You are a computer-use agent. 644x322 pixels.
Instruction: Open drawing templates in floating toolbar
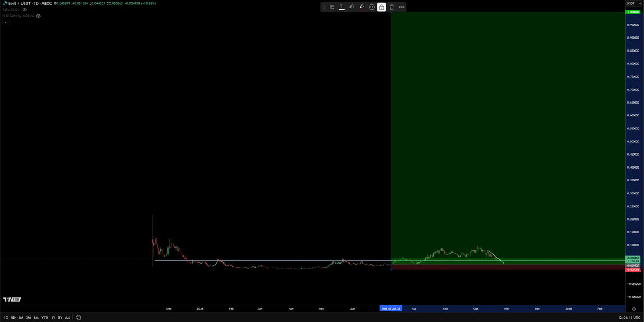click(x=332, y=7)
